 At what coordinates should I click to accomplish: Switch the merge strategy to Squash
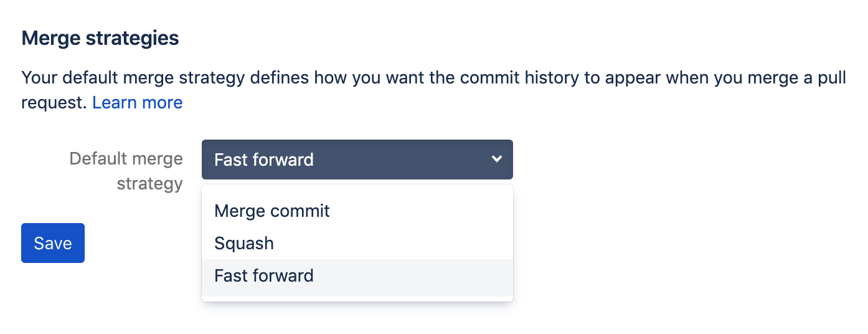(x=244, y=243)
